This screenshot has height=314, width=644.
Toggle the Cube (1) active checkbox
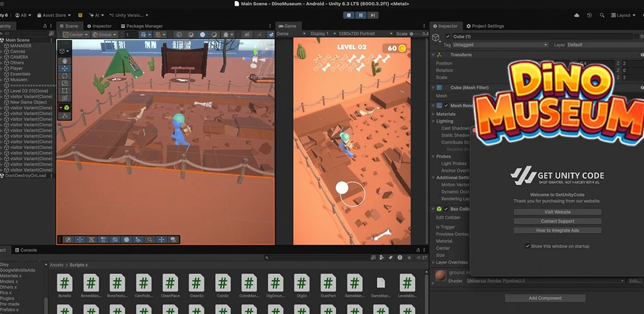click(448, 36)
